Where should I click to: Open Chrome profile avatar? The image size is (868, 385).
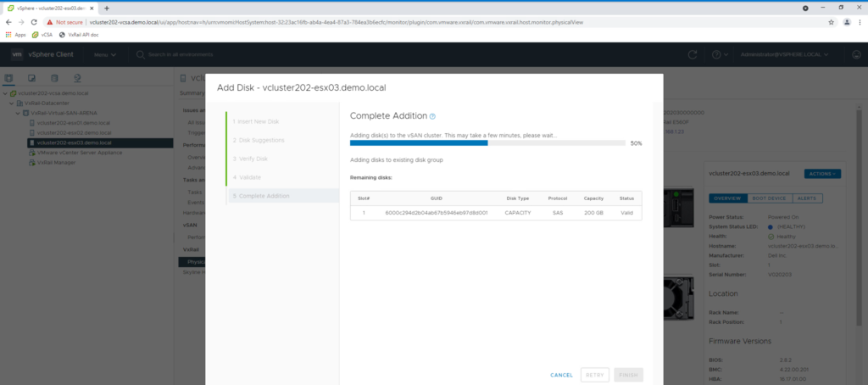pos(847,22)
